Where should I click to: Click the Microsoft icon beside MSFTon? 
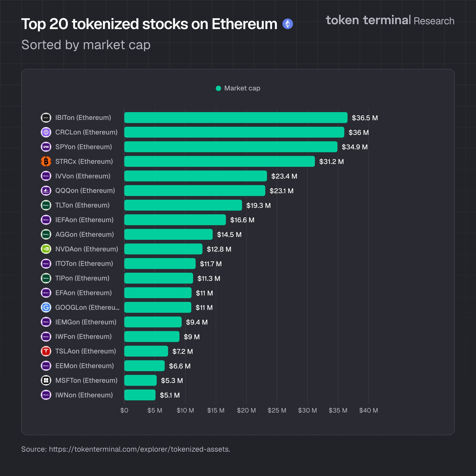click(46, 380)
